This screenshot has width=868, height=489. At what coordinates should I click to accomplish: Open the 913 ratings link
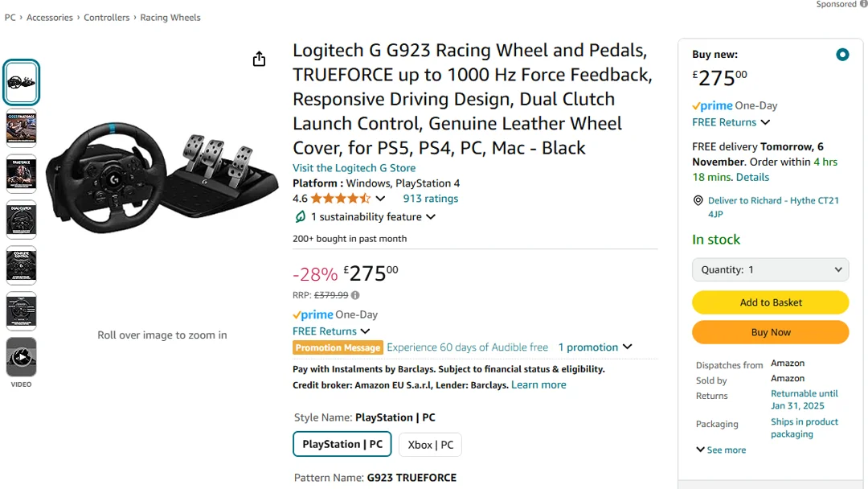click(430, 198)
